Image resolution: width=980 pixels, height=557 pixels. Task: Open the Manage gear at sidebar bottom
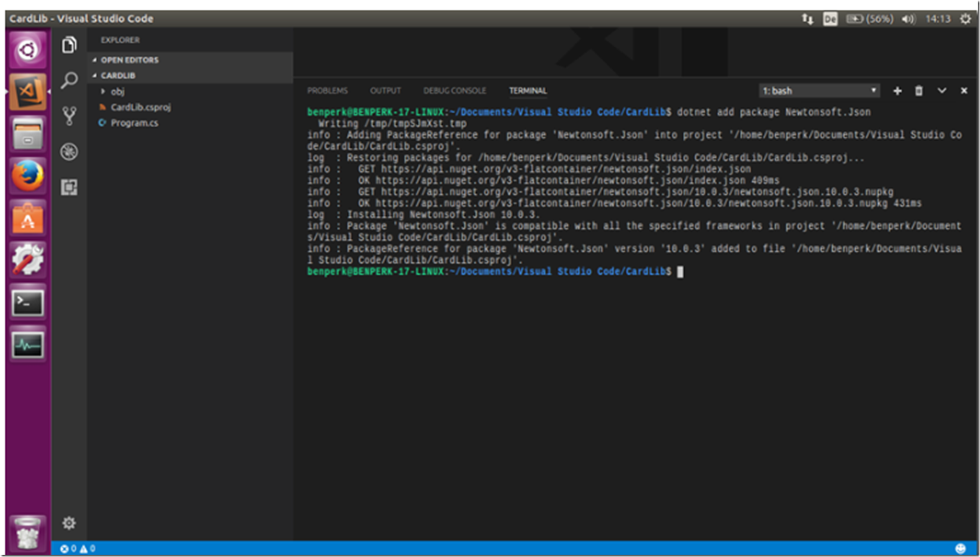pos(69,522)
